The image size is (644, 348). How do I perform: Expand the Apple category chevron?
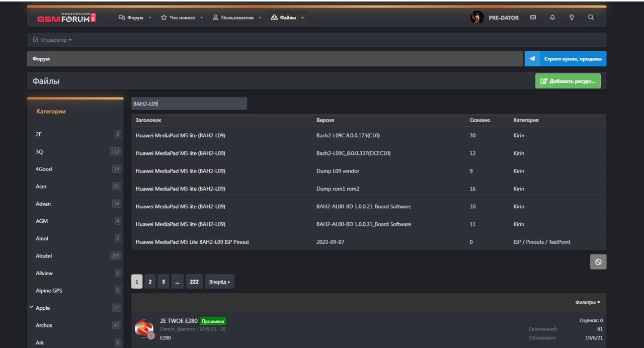[x=32, y=307]
